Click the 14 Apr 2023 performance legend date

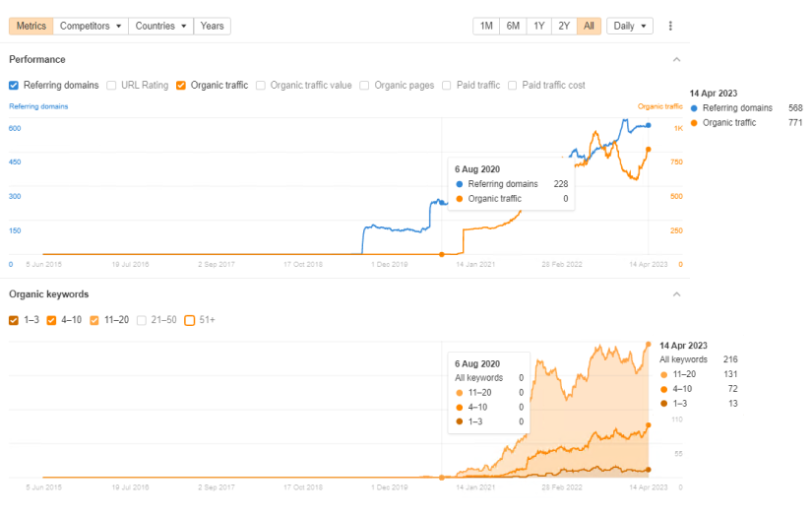pyautogui.click(x=714, y=94)
